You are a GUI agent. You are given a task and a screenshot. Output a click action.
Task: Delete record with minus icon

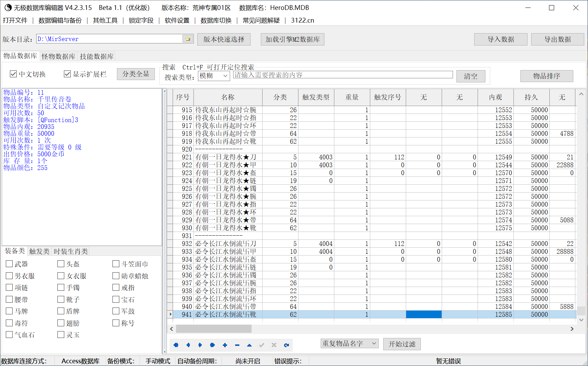(237, 345)
